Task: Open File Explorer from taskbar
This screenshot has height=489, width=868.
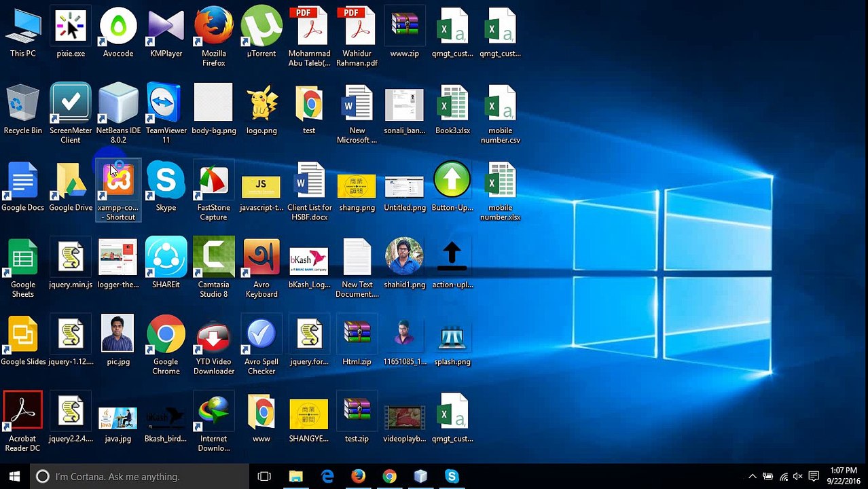Action: (x=295, y=477)
